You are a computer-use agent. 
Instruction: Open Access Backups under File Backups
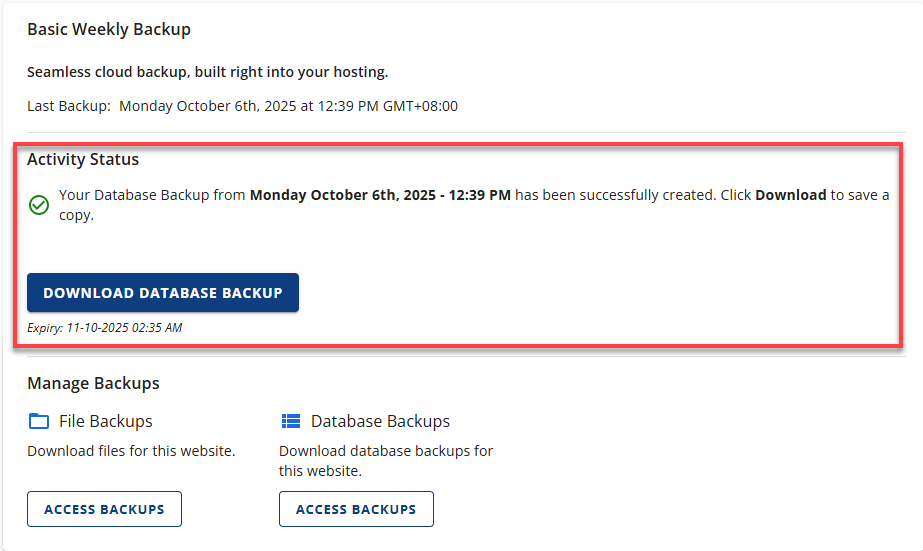[x=104, y=509]
